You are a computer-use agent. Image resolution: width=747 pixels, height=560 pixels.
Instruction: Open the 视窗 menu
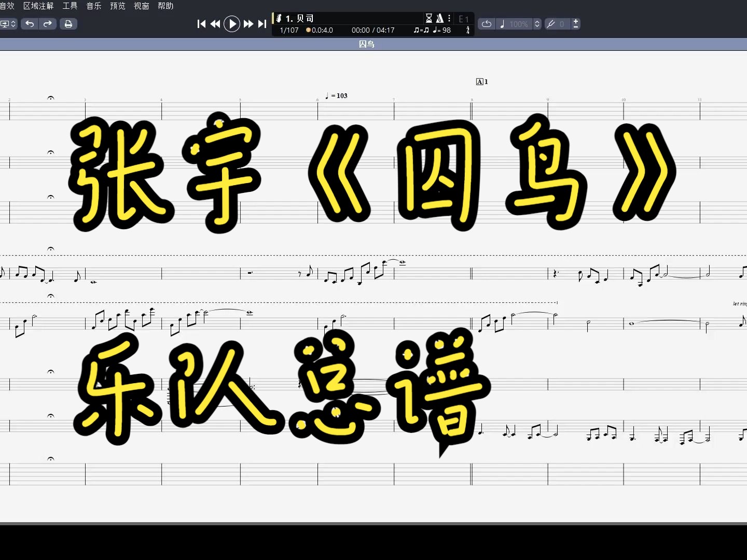(142, 6)
